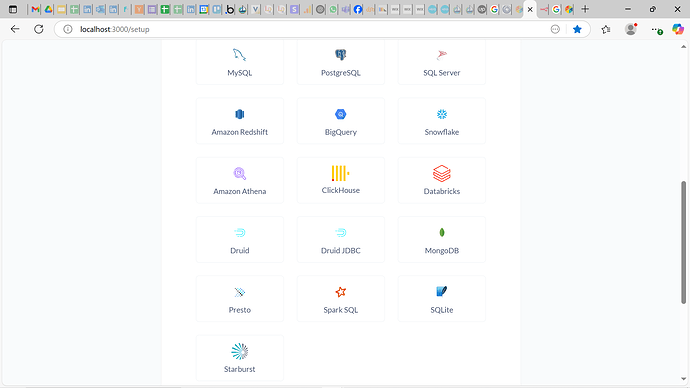Screen dimensions: 690x388
Task: Switch to the WhatsApp tab
Action: coord(333,9)
